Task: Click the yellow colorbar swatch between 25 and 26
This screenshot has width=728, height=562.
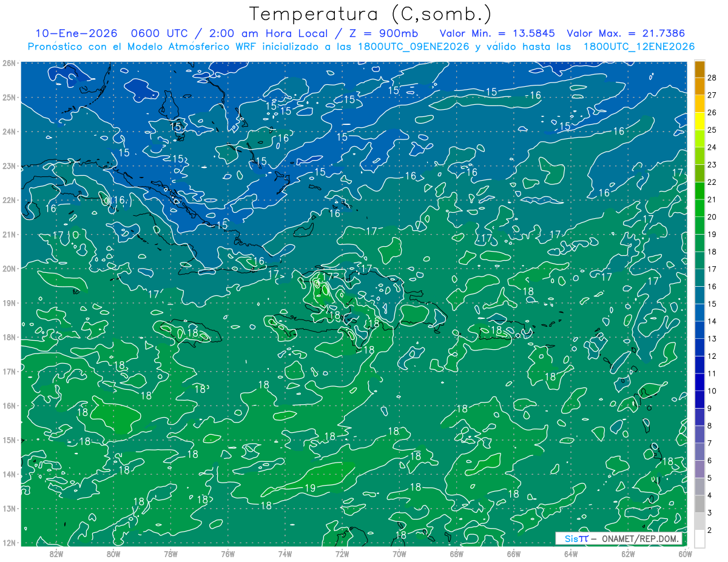Action: click(700, 121)
